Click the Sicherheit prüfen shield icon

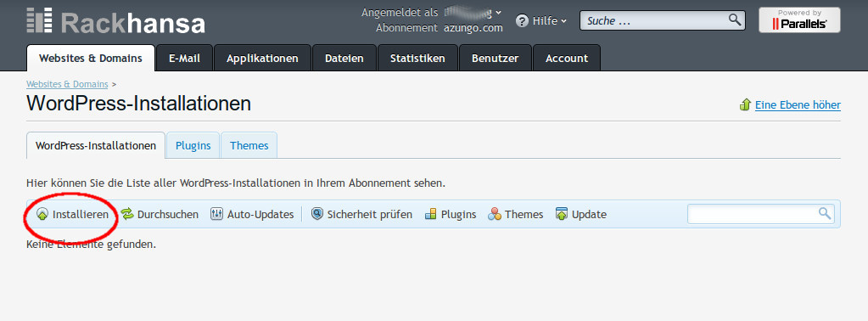click(x=316, y=214)
